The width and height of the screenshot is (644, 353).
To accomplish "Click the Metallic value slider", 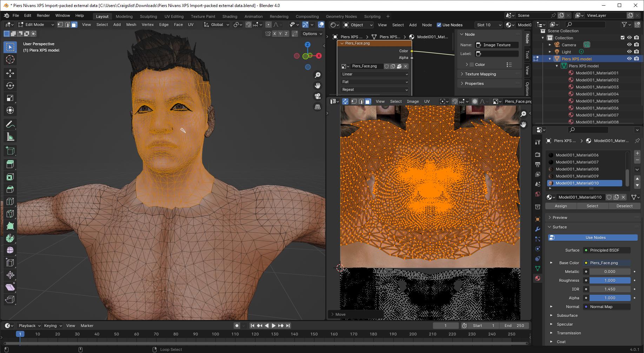I will pos(610,272).
